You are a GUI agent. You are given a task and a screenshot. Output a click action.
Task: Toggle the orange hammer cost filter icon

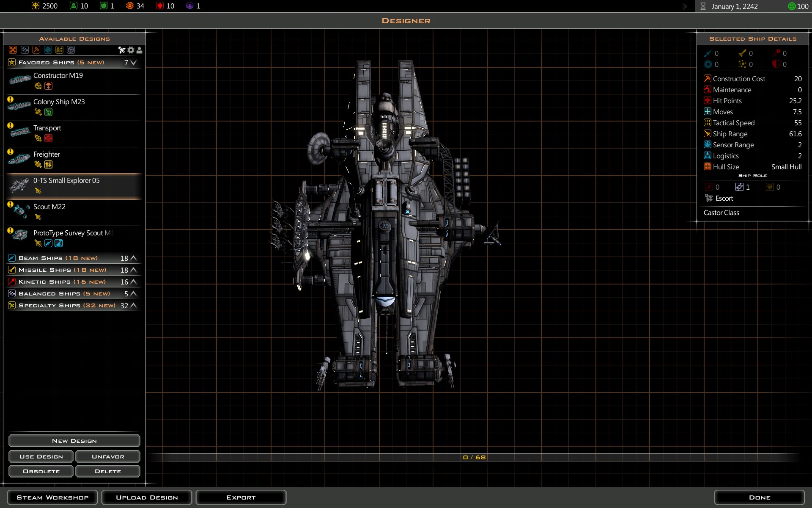pos(36,50)
